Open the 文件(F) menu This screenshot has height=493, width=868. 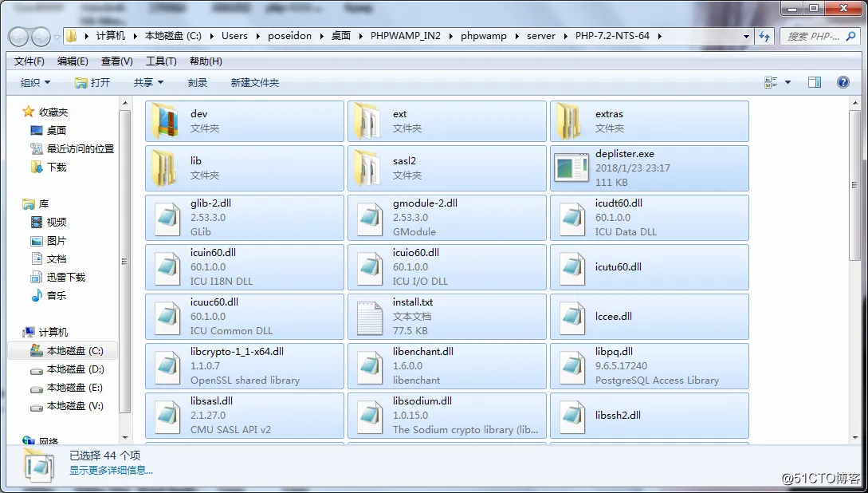29,61
